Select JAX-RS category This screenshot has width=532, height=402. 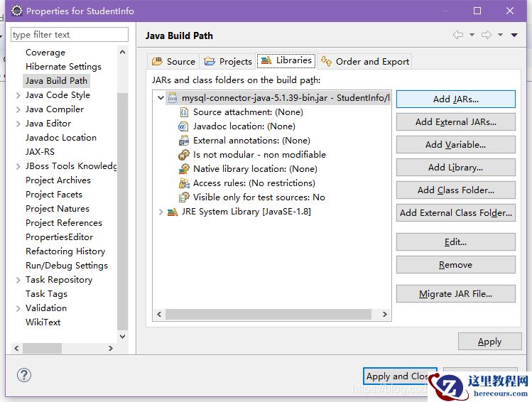click(x=40, y=152)
